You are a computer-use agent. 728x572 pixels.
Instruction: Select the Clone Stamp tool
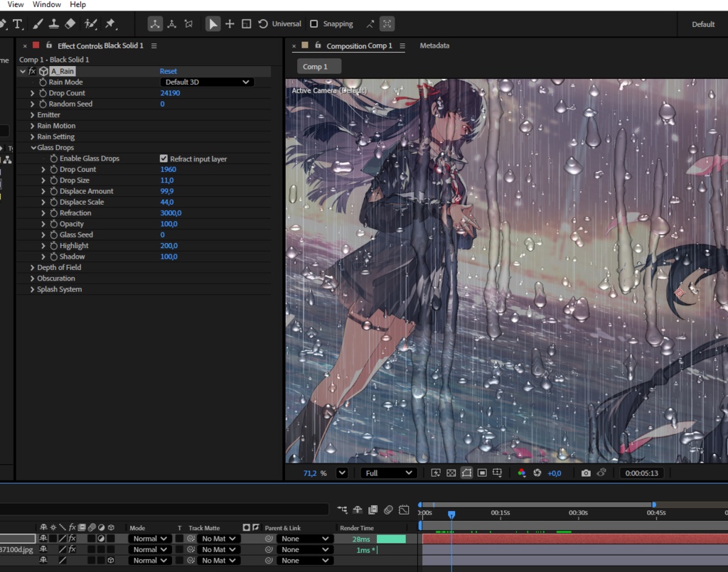pos(54,24)
